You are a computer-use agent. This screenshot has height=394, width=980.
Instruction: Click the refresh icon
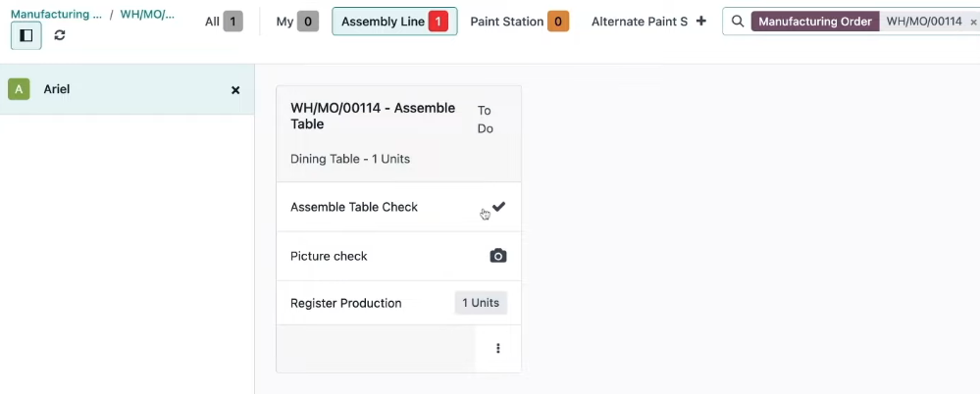point(60,35)
